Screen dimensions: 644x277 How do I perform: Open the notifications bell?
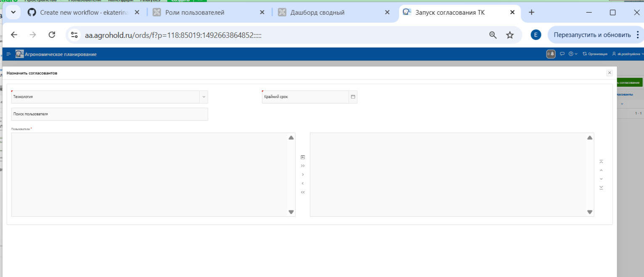[551, 54]
